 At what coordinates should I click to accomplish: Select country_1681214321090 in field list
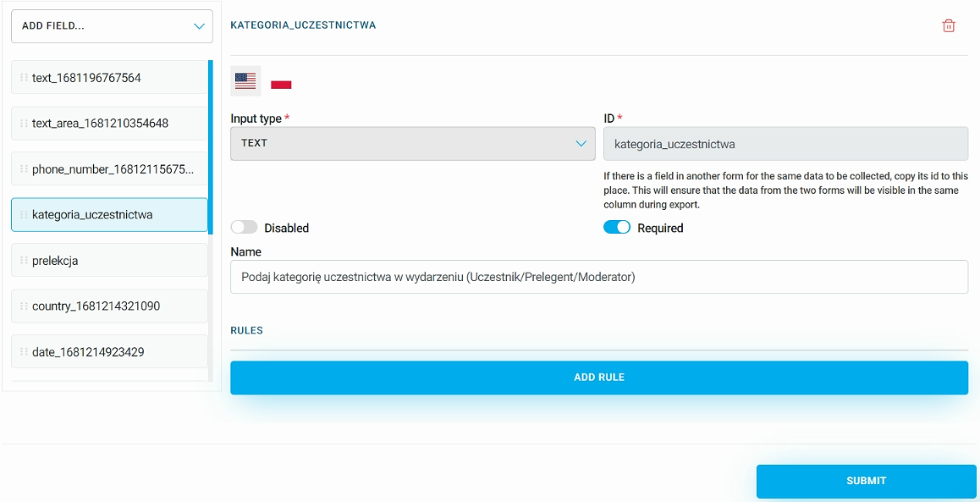[109, 306]
